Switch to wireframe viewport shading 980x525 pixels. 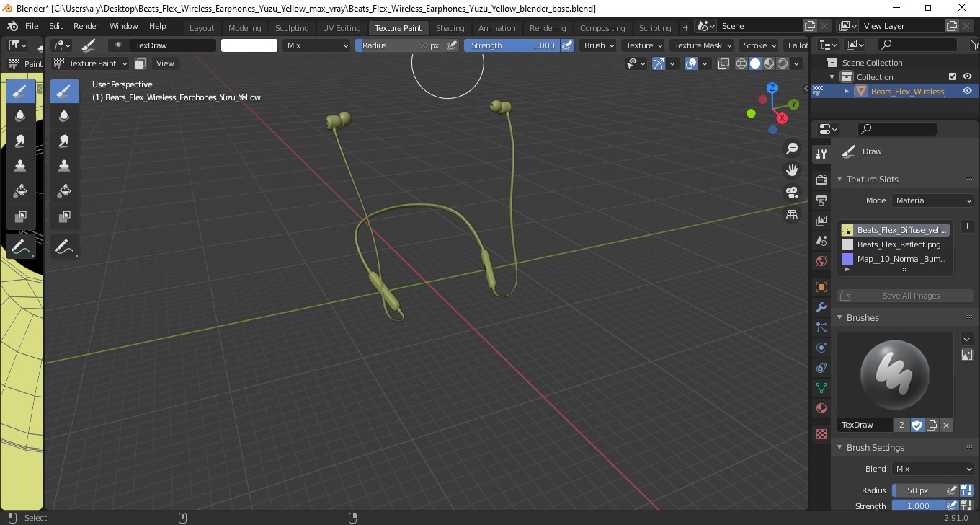pos(741,63)
